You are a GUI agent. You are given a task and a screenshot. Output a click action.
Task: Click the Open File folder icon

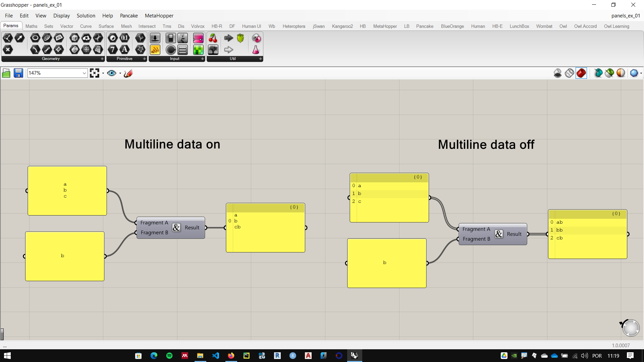(6, 73)
